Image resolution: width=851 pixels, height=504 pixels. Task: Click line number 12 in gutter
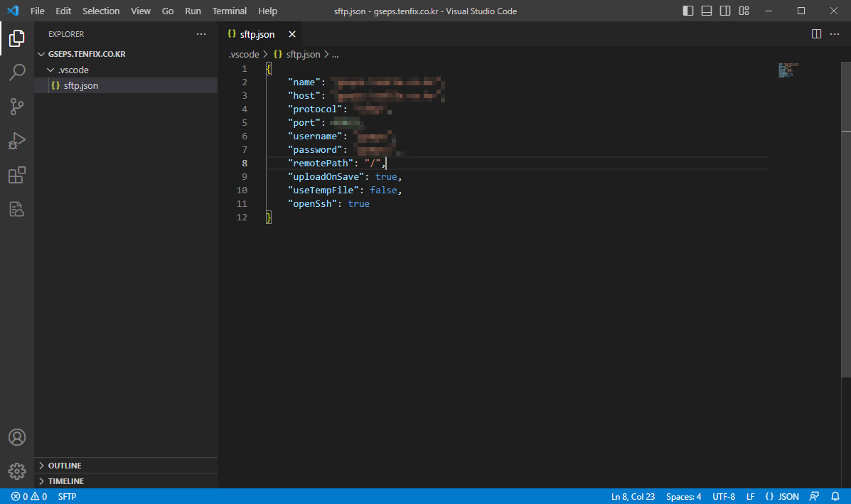(x=242, y=218)
